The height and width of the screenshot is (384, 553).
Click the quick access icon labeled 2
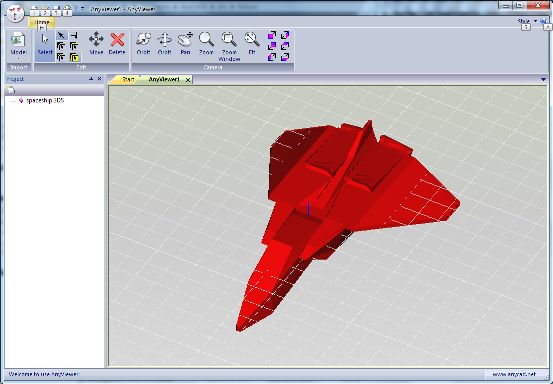[x=45, y=12]
